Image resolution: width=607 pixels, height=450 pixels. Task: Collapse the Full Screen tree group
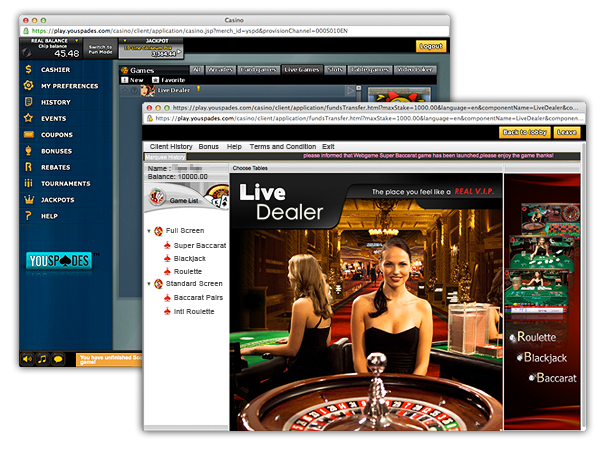(x=149, y=231)
